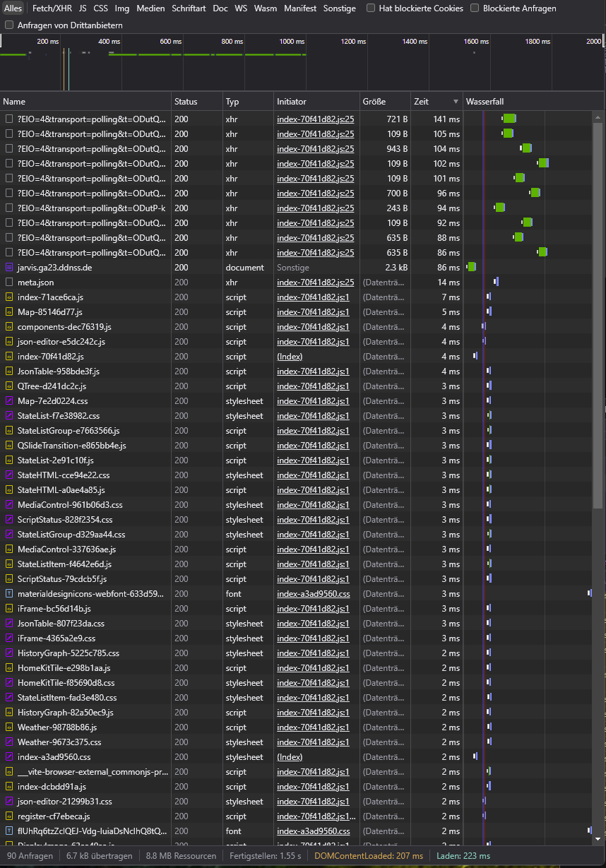The width and height of the screenshot is (606, 868).
Task: Open initiator link in meta.json row
Action: coord(316,283)
